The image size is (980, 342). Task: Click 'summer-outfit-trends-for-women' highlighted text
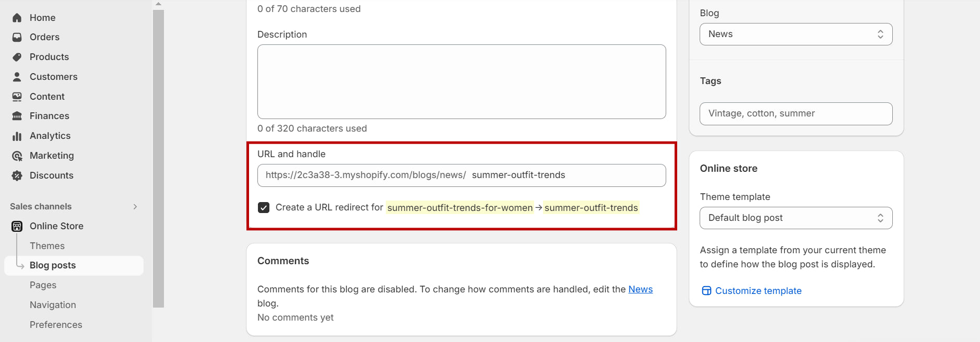coord(460,208)
